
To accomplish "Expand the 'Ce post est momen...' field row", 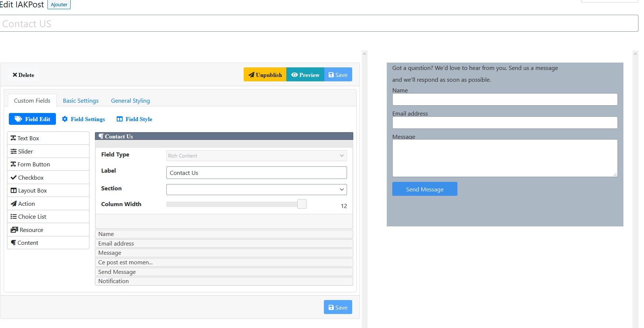I will [x=224, y=262].
